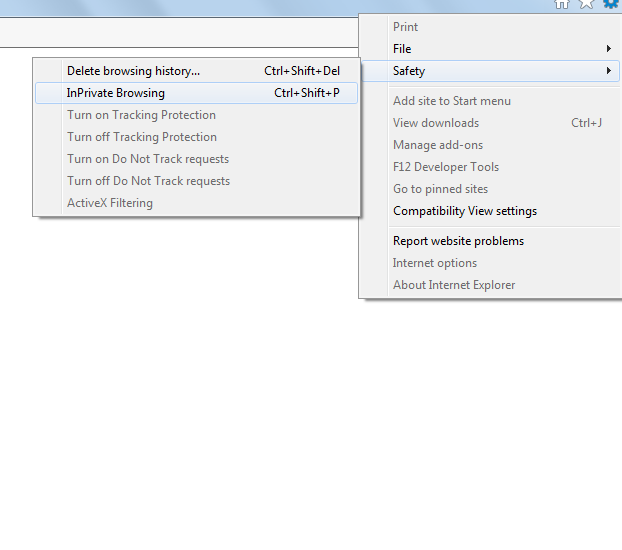Expand the Safety submenu arrow
622x550 pixels.
point(609,71)
